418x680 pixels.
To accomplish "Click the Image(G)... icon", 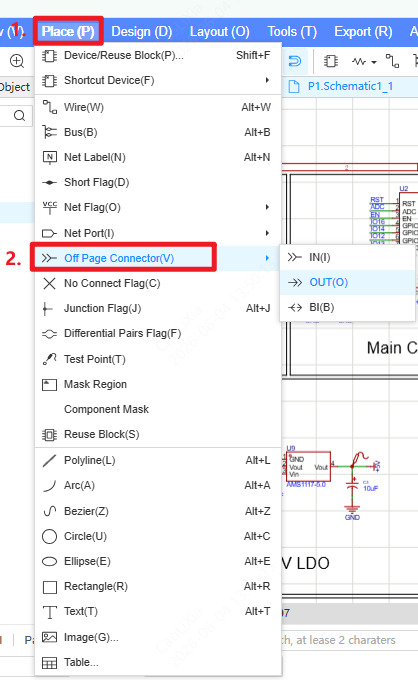I will 49,637.
